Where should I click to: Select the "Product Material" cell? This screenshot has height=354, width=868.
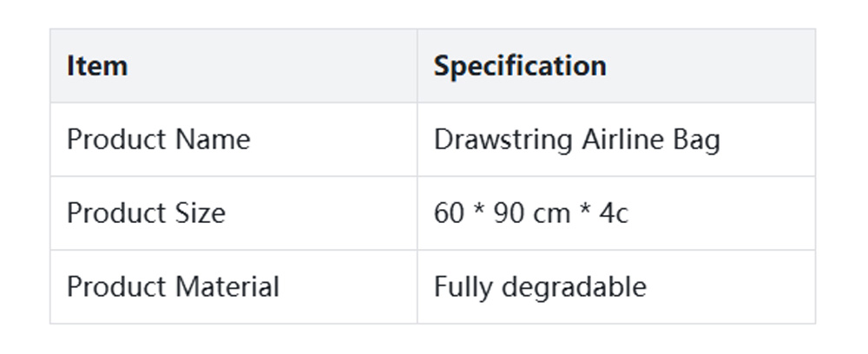pos(173,287)
